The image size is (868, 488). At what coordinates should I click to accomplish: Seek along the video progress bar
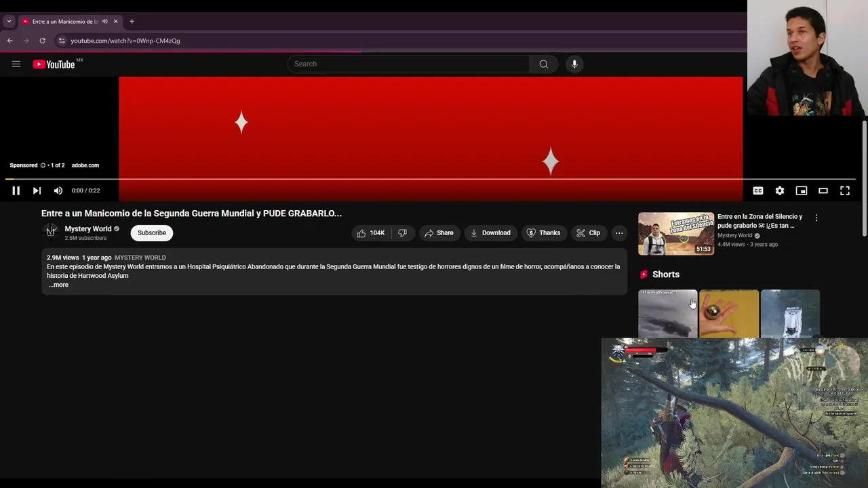(431, 180)
